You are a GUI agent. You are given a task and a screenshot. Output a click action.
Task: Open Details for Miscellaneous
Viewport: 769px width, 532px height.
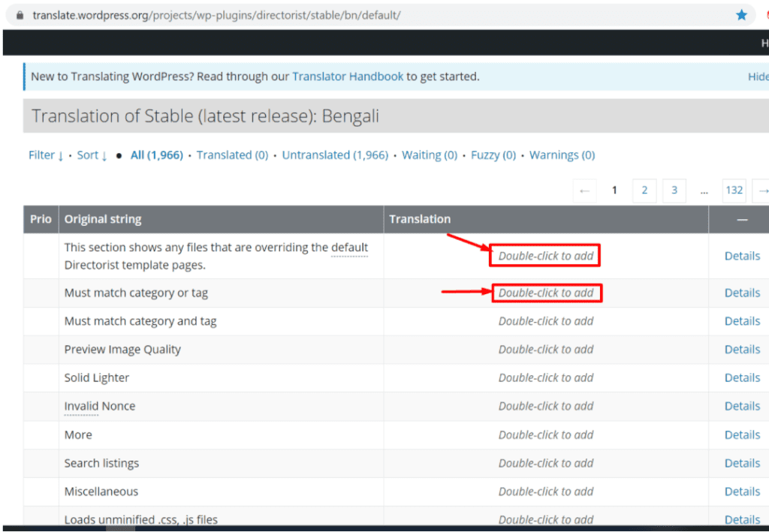coord(742,491)
